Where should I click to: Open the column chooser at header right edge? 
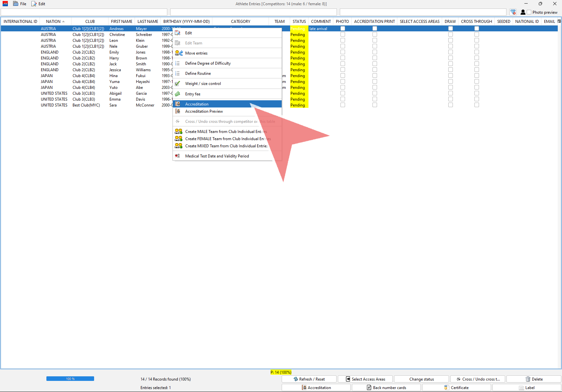coord(559,21)
